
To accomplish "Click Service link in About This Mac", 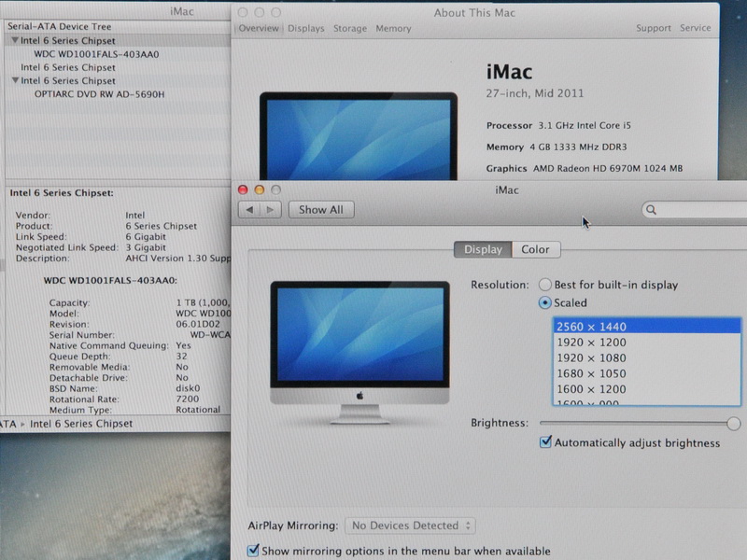I will (695, 28).
